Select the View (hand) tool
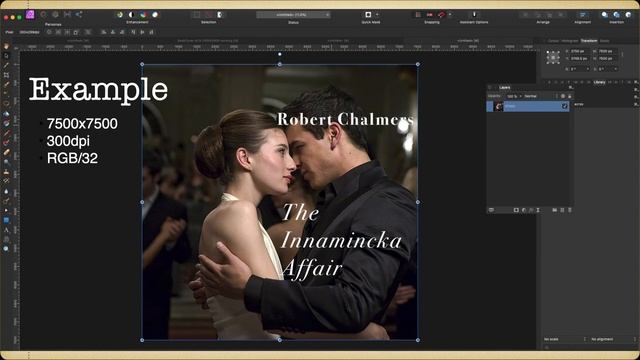Screen dimensions: 640x360 point(6,46)
